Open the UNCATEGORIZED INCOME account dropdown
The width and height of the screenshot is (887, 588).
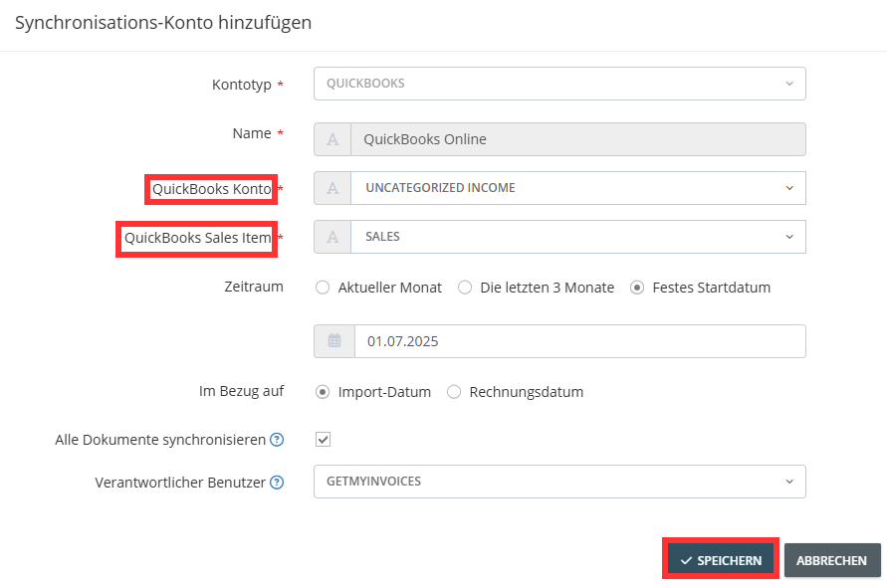[578, 188]
